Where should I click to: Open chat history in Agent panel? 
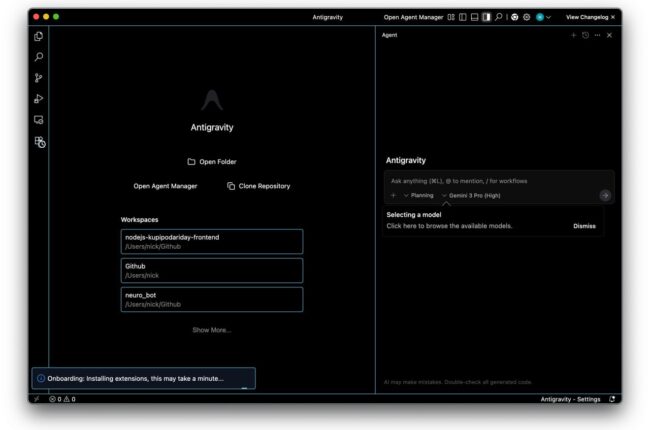coord(585,35)
